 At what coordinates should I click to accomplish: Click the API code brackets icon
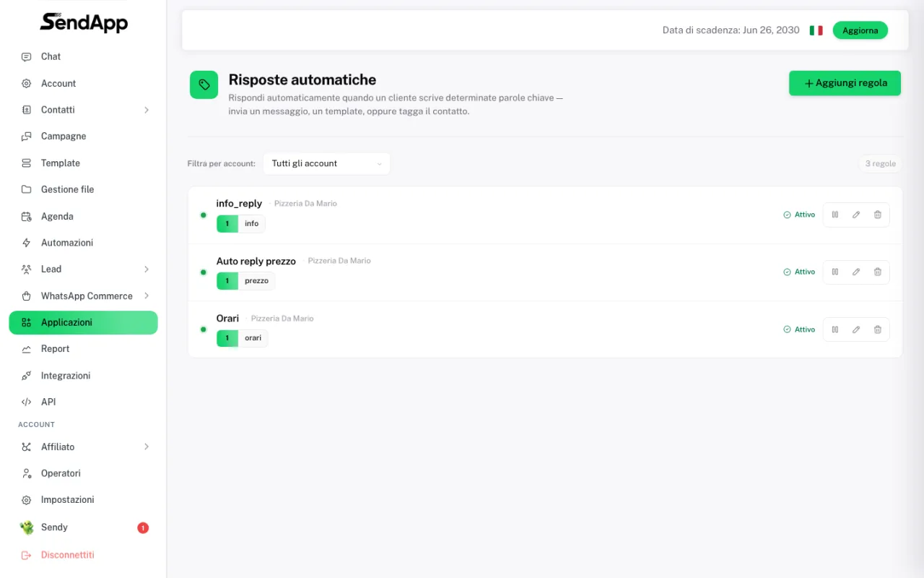coord(27,402)
